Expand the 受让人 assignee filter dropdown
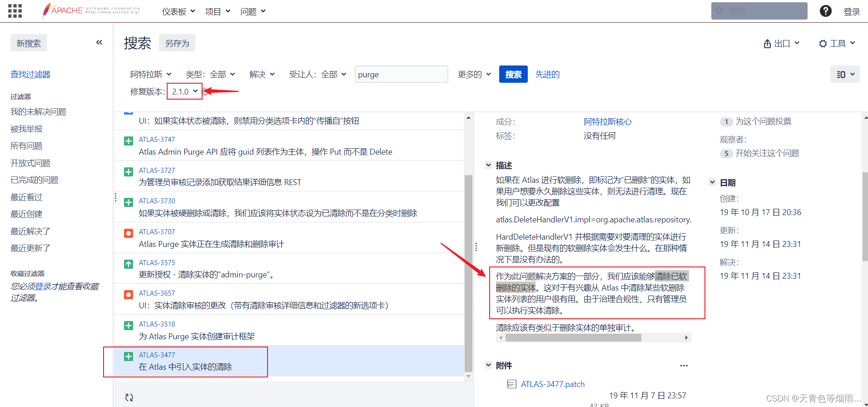Viewport: 868px width, 407px height. 318,75
